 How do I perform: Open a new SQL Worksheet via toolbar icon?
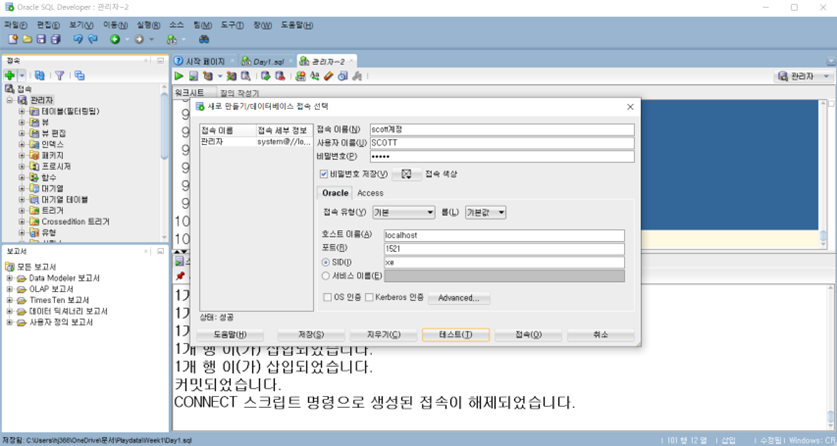[171, 39]
